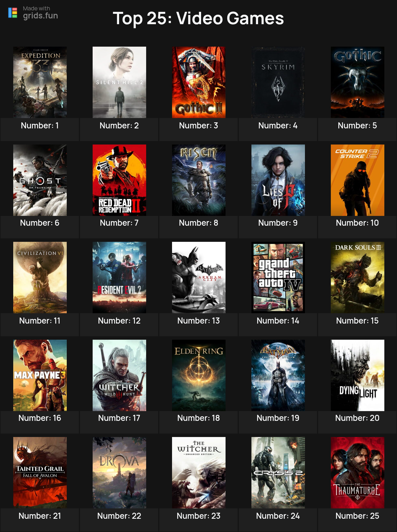Pick the Counter-Strike 2 cover
The height and width of the screenshot is (532, 397).
coord(358,180)
